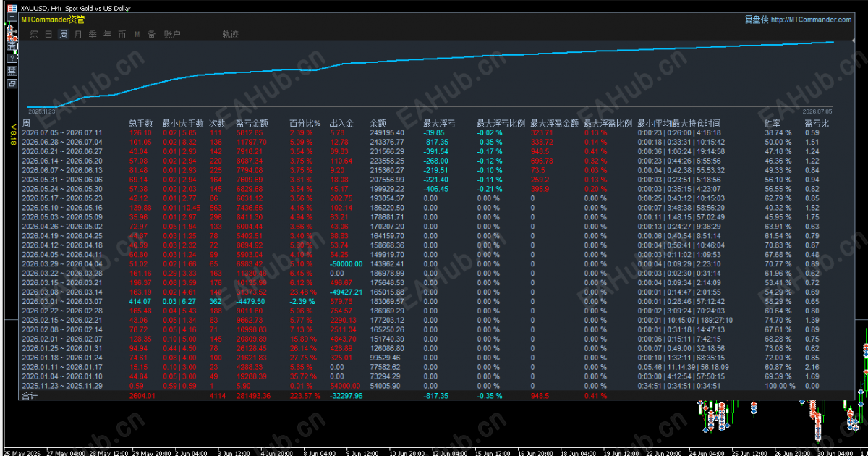The image size is (868, 456).
Task: Switch to the 日 daily tab
Action: (48, 34)
